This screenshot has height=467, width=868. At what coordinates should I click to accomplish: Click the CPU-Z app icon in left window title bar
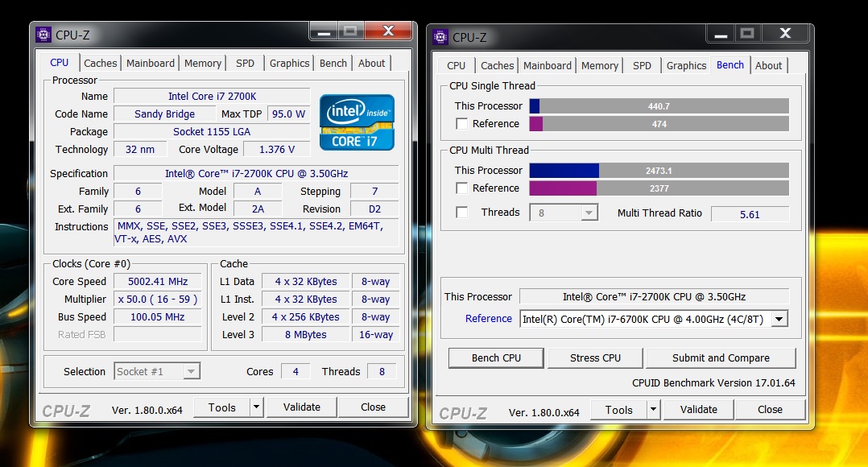click(43, 35)
